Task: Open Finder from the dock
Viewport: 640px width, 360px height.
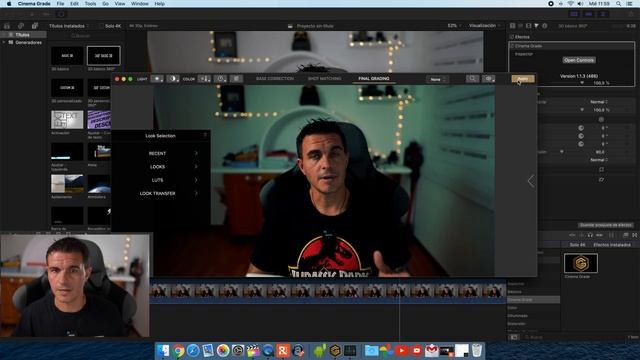Action: [x=163, y=350]
